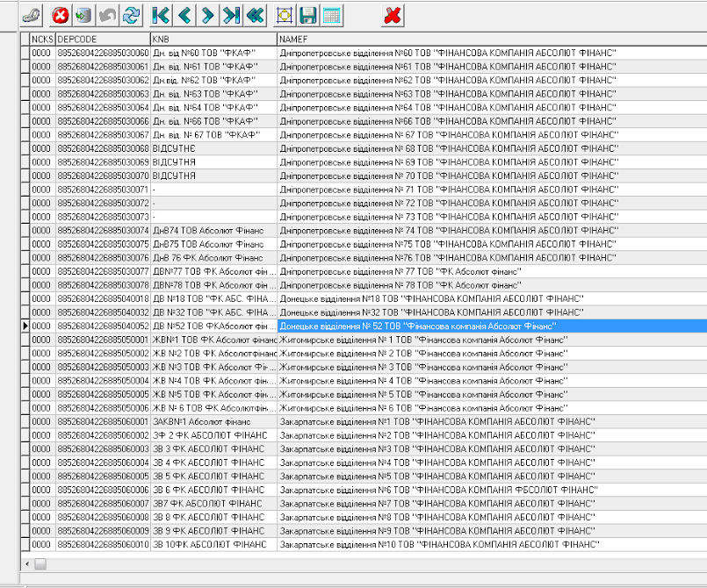
Task: Click the red circle cancel icon
Action: point(61,16)
